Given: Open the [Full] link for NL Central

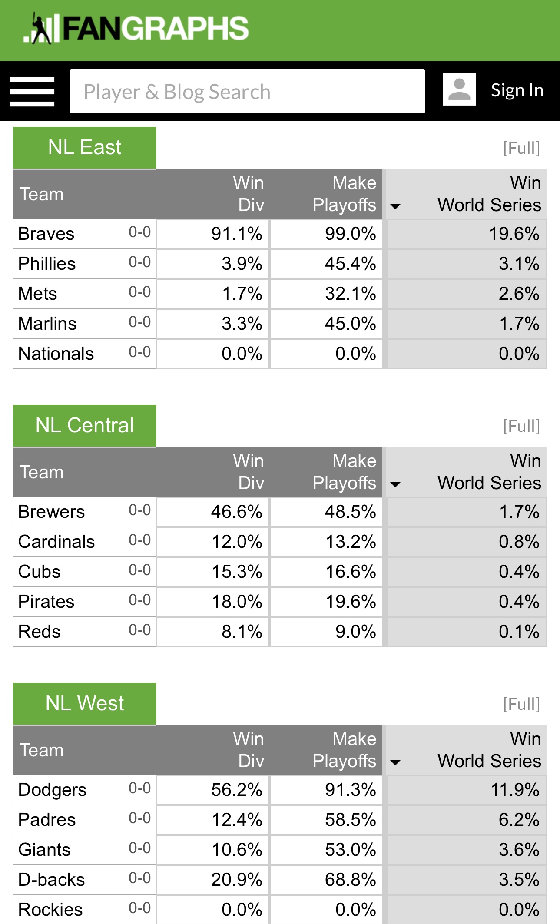Looking at the screenshot, I should [x=521, y=426].
